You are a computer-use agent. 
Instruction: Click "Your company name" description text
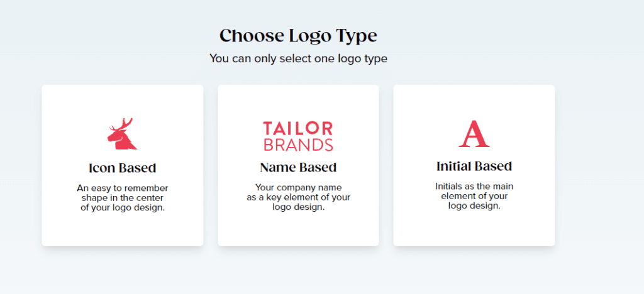tap(298, 197)
